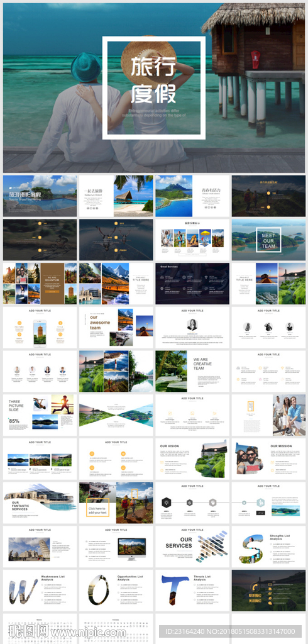Open the our awesome team slide
Screen dimensions: 308x644
coord(116,327)
